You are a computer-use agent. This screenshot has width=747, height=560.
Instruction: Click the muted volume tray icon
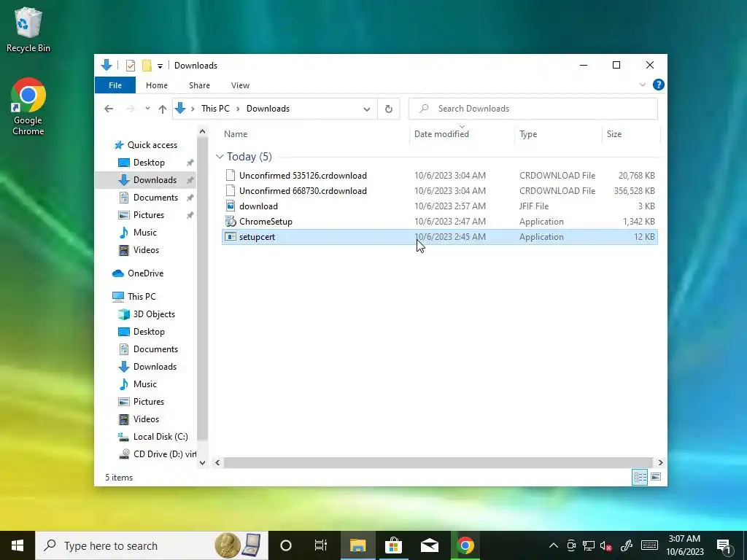[x=606, y=545]
